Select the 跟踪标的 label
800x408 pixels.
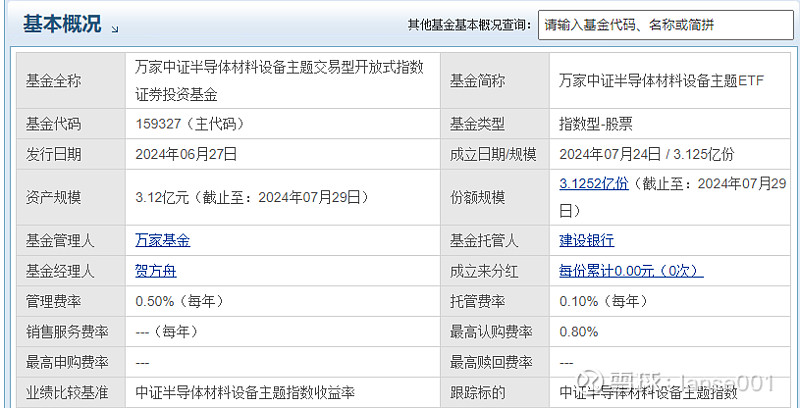tap(478, 393)
